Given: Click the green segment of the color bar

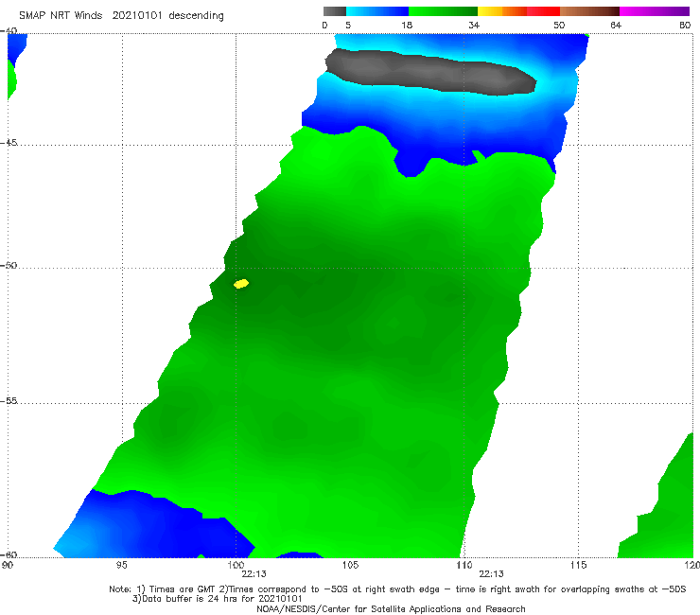Looking at the screenshot, I should [x=443, y=11].
